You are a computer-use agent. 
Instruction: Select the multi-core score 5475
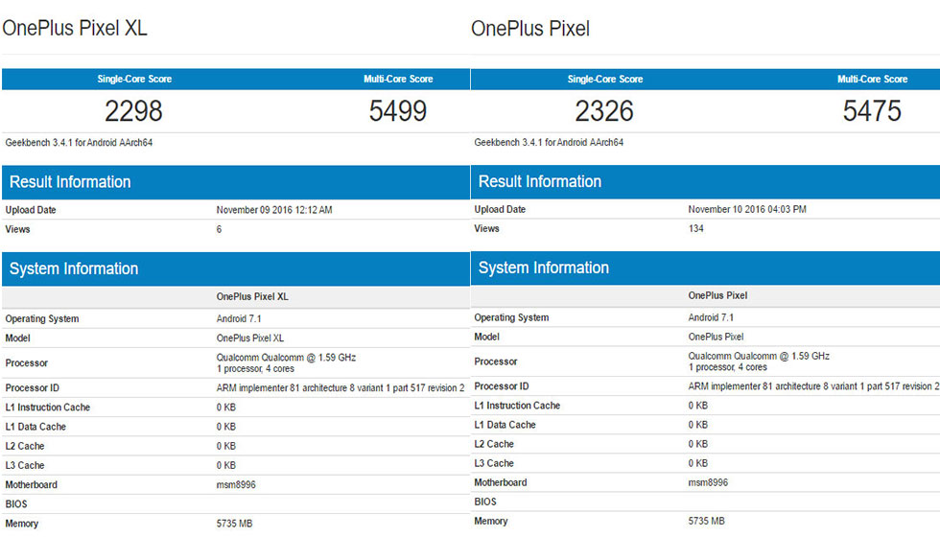(x=872, y=111)
